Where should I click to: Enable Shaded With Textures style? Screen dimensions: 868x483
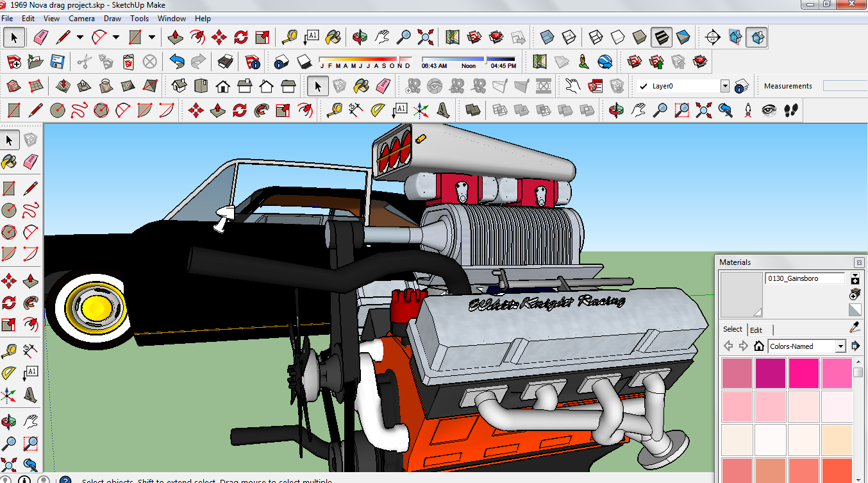661,37
